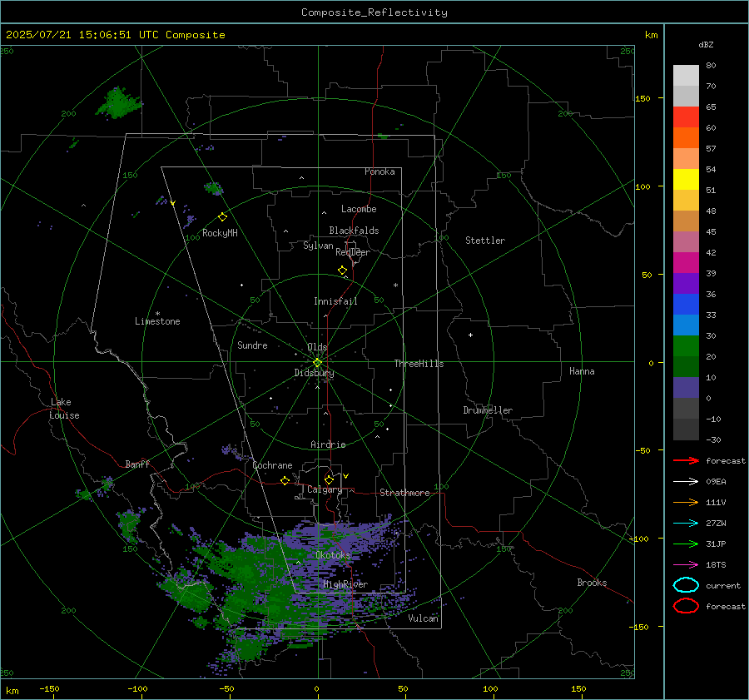Click the Vulcan town label

(424, 618)
